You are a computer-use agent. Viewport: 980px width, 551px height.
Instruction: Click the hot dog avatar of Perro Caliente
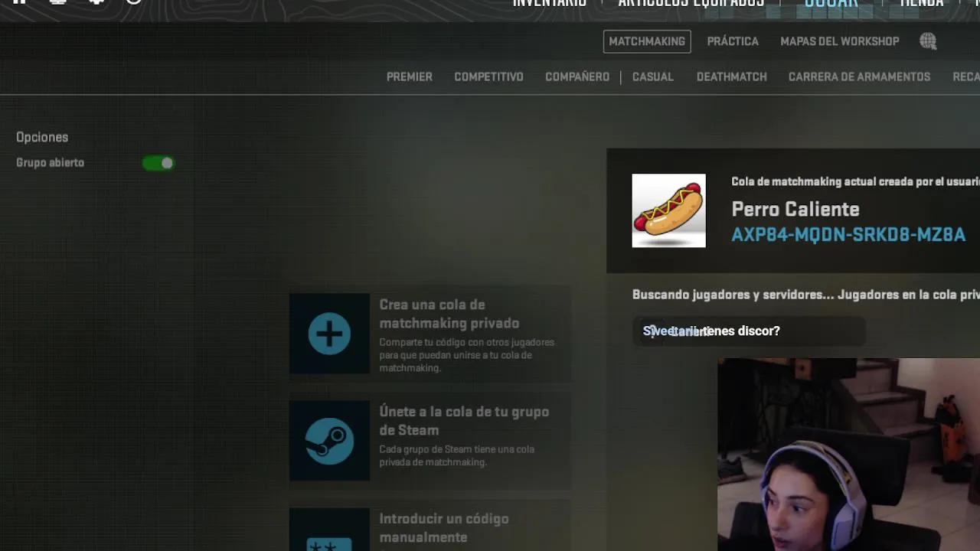click(x=668, y=210)
